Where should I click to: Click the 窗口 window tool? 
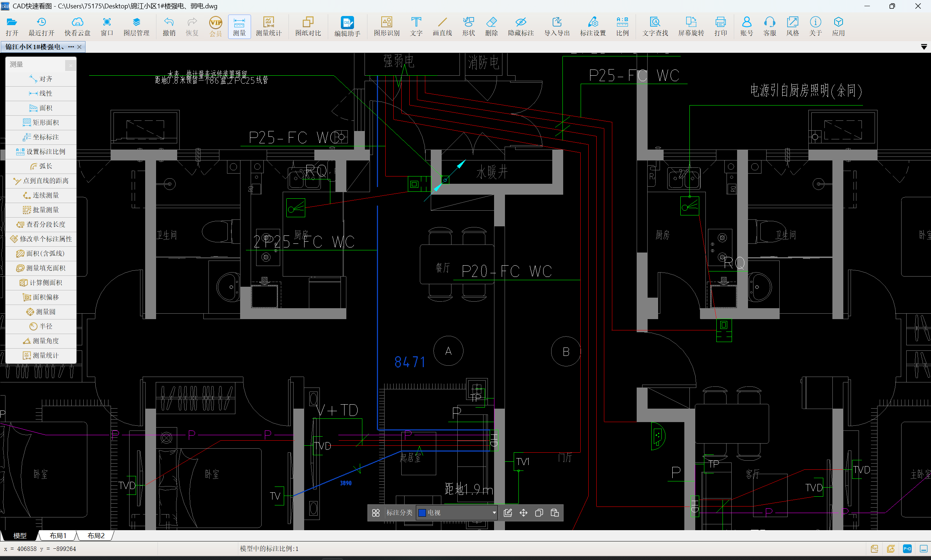107,27
